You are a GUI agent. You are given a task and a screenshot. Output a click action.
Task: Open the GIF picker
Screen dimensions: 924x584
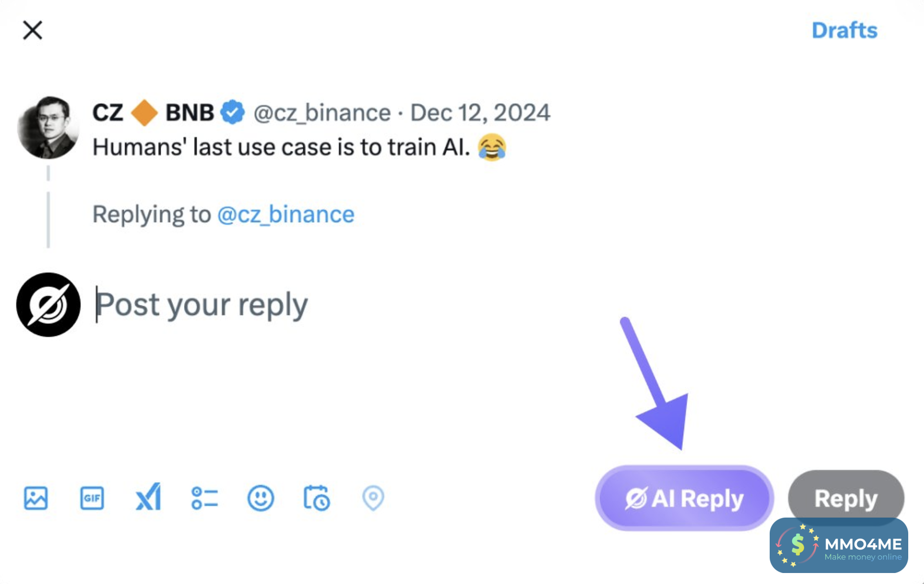pyautogui.click(x=92, y=498)
